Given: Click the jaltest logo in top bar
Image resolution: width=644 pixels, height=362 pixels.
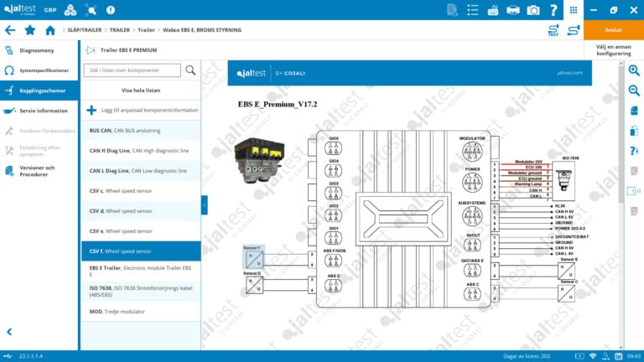Looking at the screenshot, I should (x=20, y=9).
